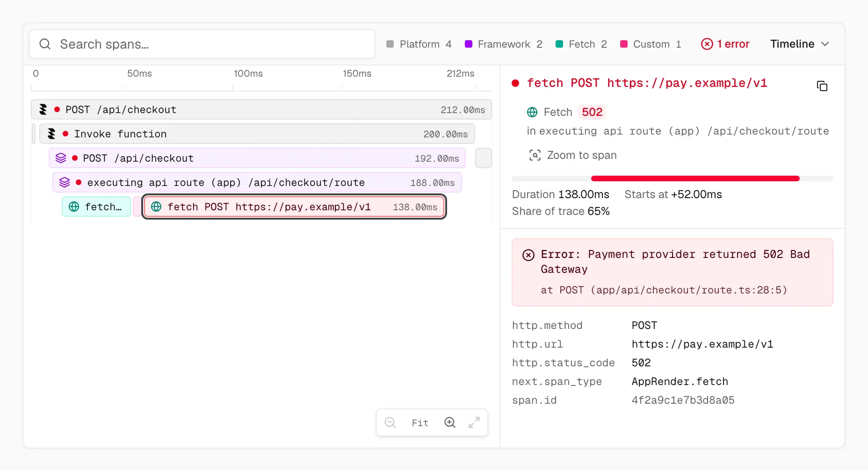Click the globe icon beside Fetch 502
Screen dimensions: 868x471
(x=532, y=112)
